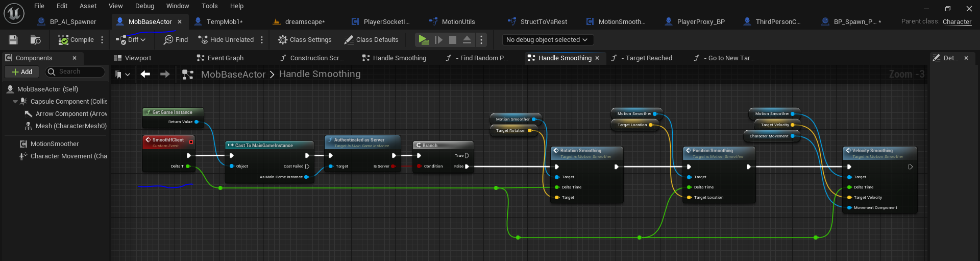Collapse the Capsule Component tree row

point(15,102)
